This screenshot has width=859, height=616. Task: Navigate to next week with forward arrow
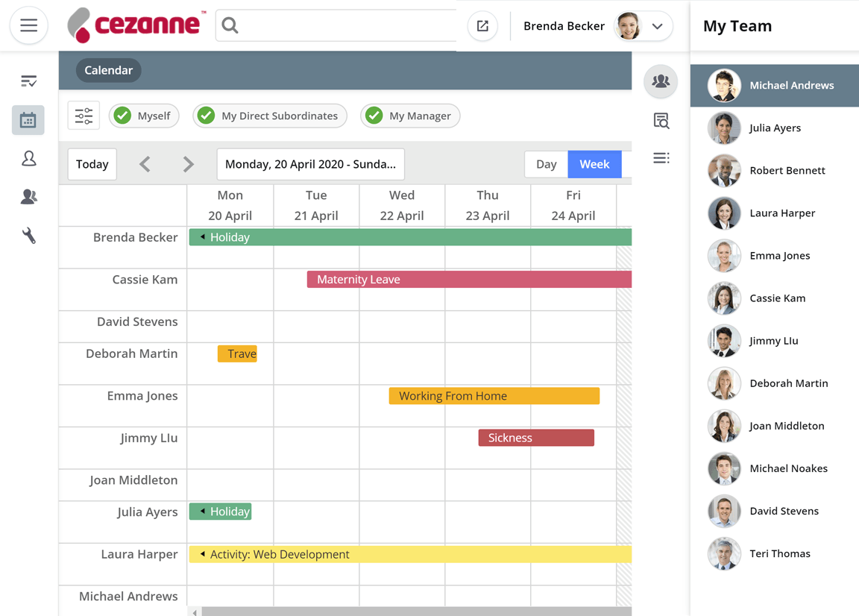coord(187,163)
